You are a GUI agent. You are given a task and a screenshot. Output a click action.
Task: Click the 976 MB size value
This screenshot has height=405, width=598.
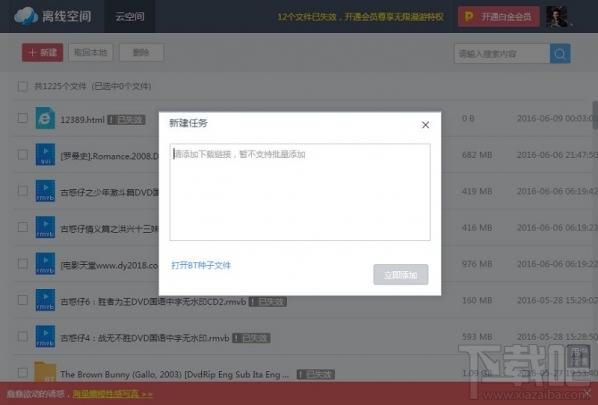(x=477, y=264)
